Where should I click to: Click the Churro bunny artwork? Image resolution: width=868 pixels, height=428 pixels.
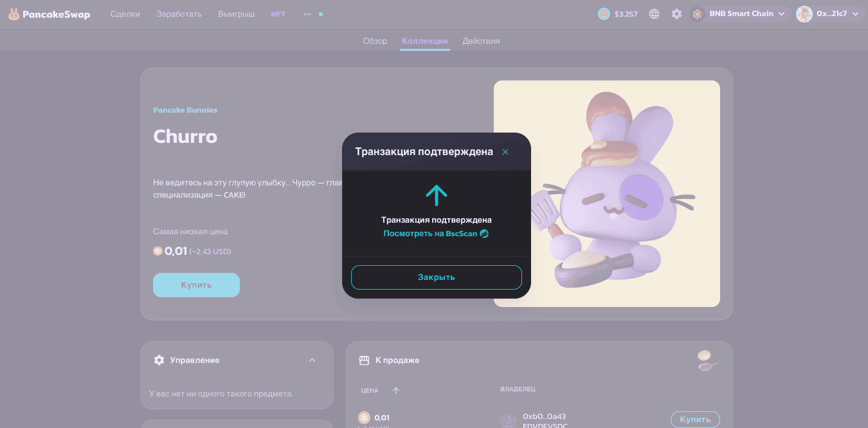pos(607,194)
